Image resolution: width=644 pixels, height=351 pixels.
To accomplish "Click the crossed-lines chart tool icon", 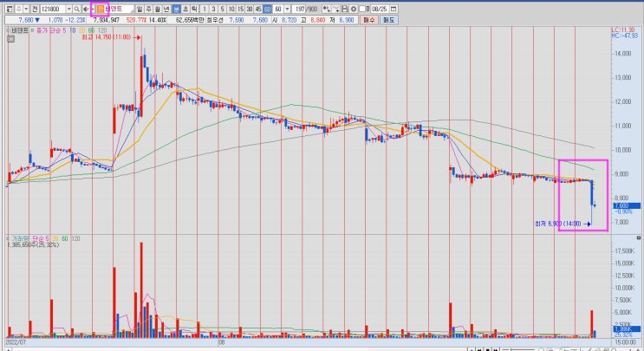I will [x=336, y=9].
